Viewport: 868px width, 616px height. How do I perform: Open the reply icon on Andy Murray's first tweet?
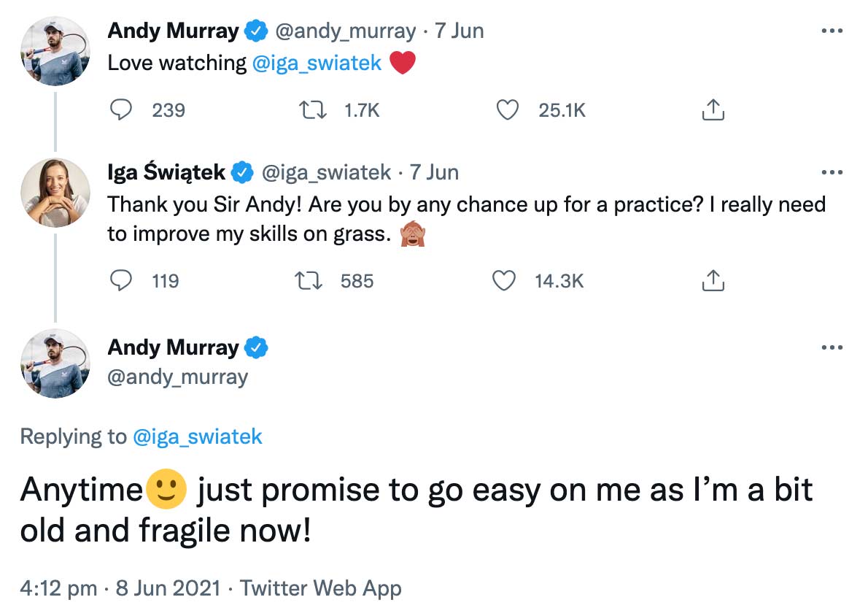point(122,109)
